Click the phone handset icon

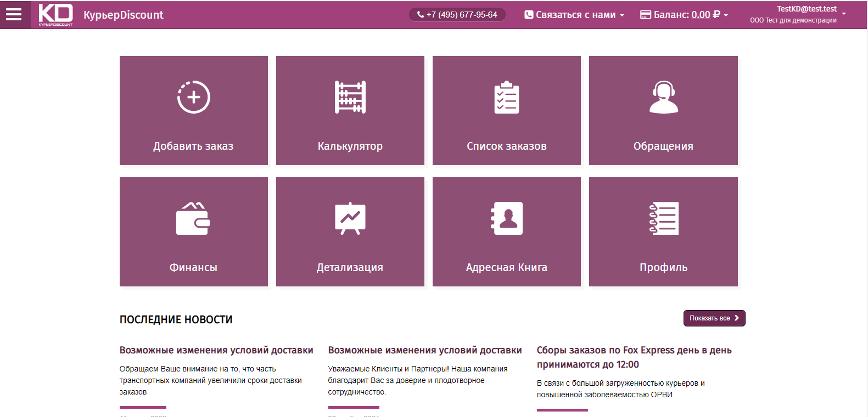coord(421,15)
